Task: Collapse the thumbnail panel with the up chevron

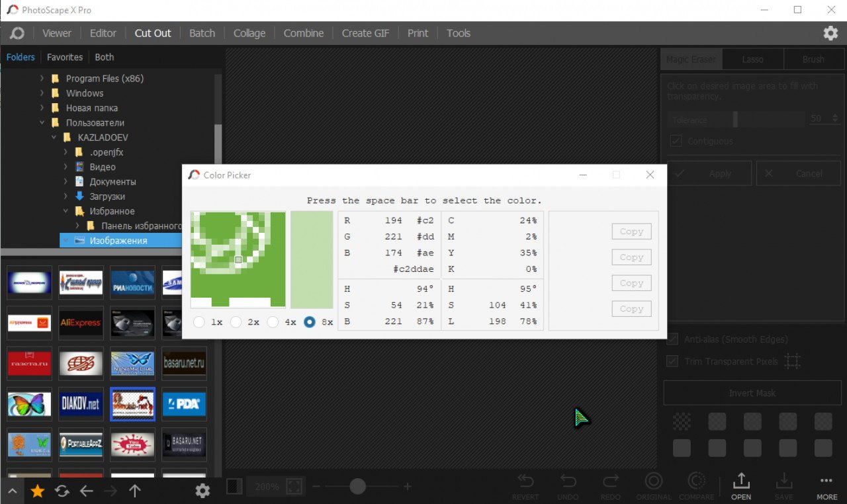Action: (x=13, y=491)
